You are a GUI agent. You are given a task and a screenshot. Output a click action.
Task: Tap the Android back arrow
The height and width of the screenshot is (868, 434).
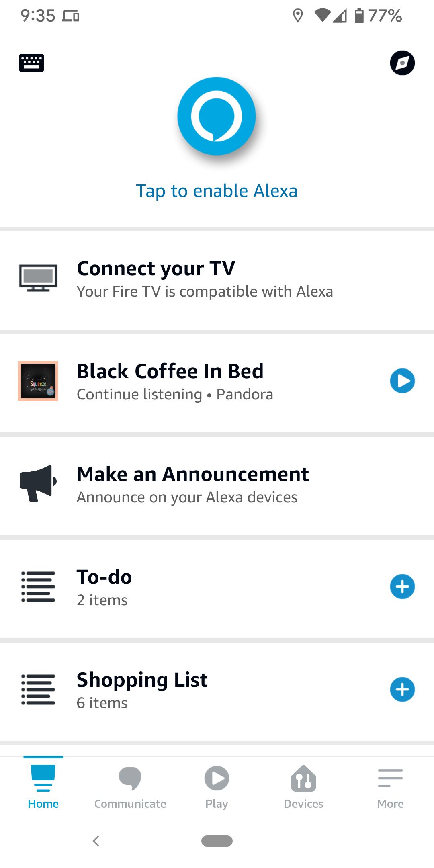[x=96, y=841]
